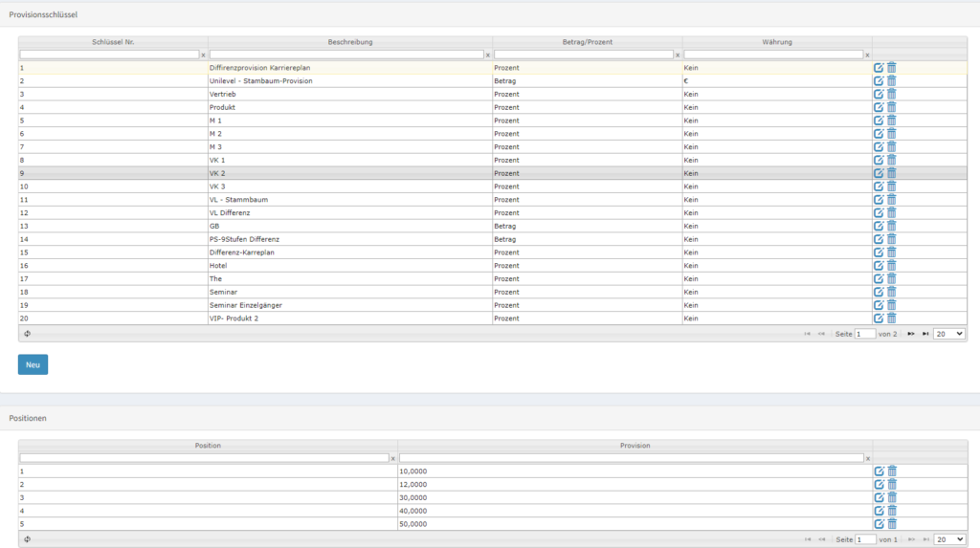
Task: Refresh the Positionen grid
Action: (27, 539)
